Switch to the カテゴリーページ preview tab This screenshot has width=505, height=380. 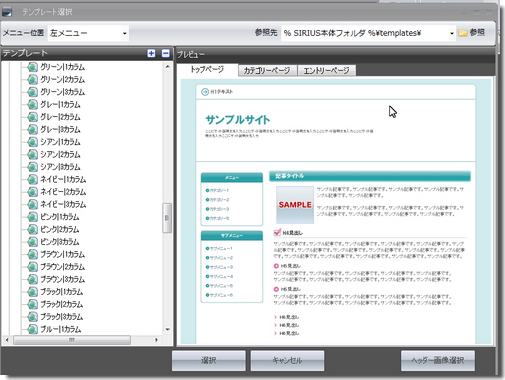267,71
